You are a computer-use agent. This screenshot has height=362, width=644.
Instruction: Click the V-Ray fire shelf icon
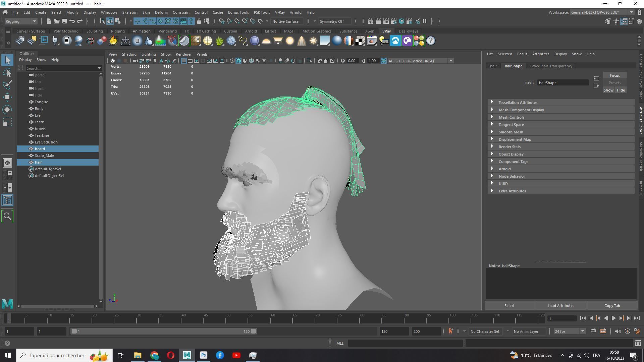[x=113, y=41]
